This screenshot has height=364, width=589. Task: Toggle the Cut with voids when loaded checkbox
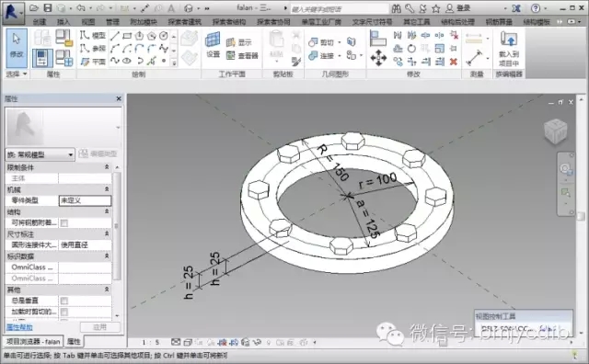[64, 313]
